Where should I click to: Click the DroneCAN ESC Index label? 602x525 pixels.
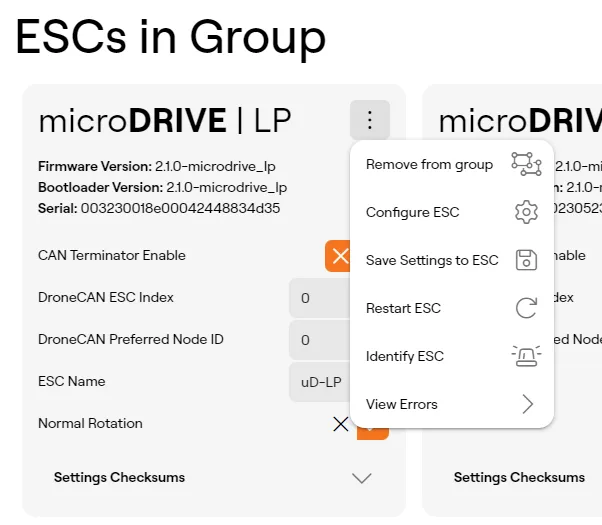pos(106,297)
